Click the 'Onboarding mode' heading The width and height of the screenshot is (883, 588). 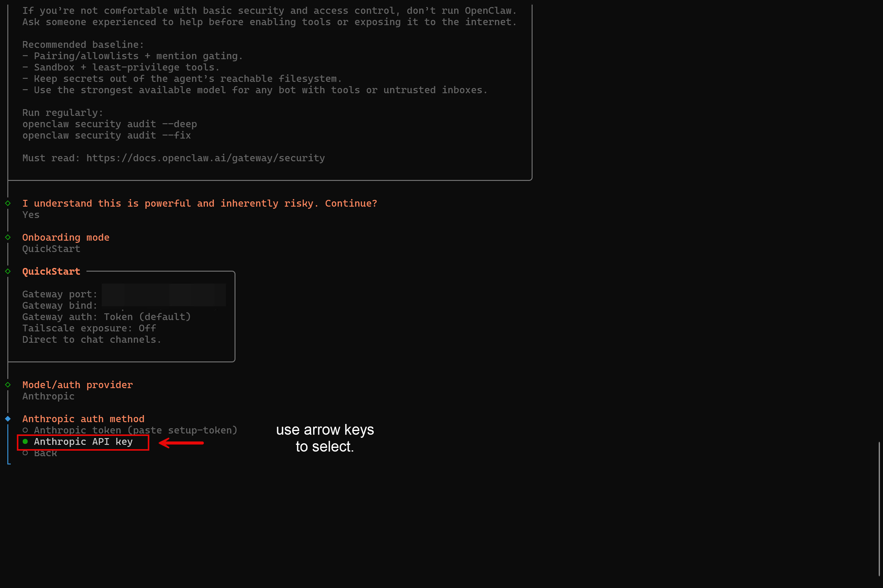pyautogui.click(x=66, y=237)
